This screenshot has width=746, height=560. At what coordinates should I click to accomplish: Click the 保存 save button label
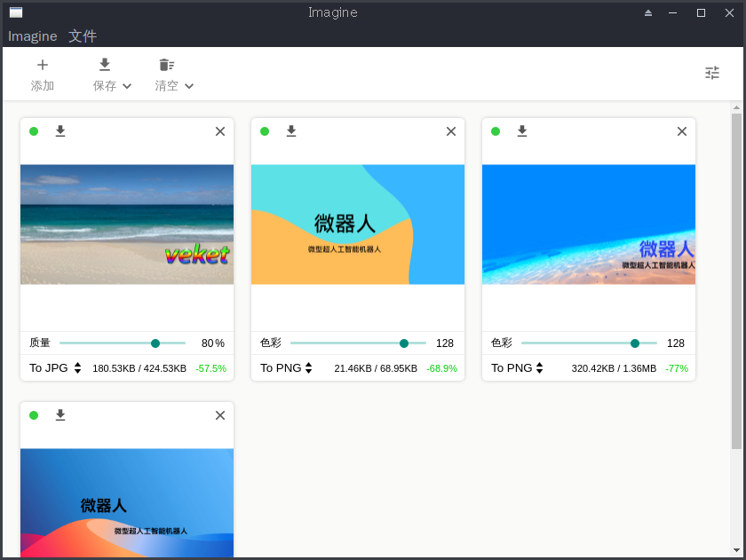point(105,85)
